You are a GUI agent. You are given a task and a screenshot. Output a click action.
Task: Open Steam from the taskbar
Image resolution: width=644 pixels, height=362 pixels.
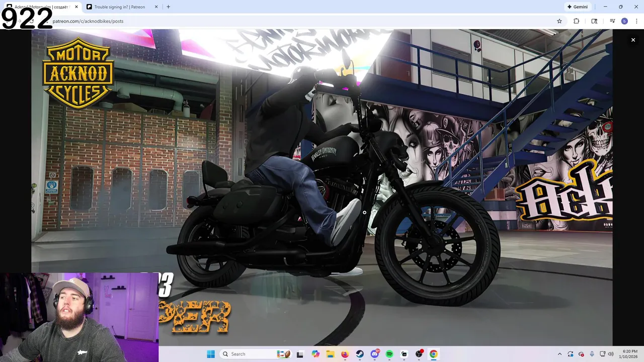point(360,354)
